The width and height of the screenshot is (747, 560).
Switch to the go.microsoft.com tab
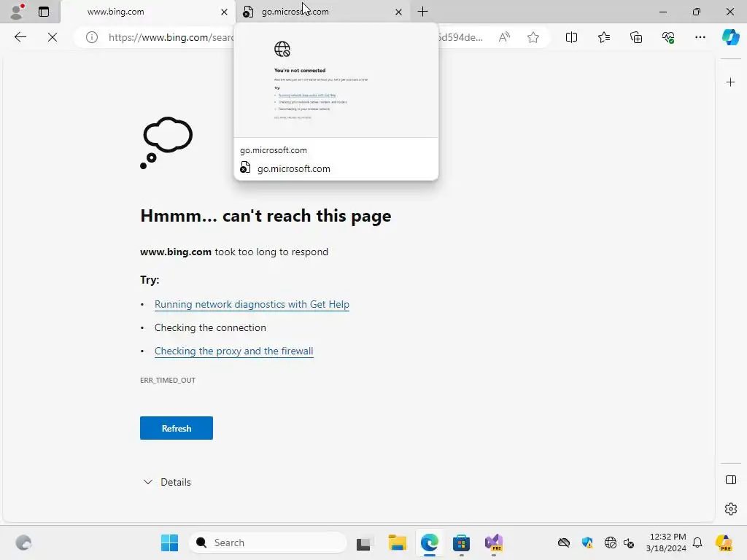[x=322, y=12]
